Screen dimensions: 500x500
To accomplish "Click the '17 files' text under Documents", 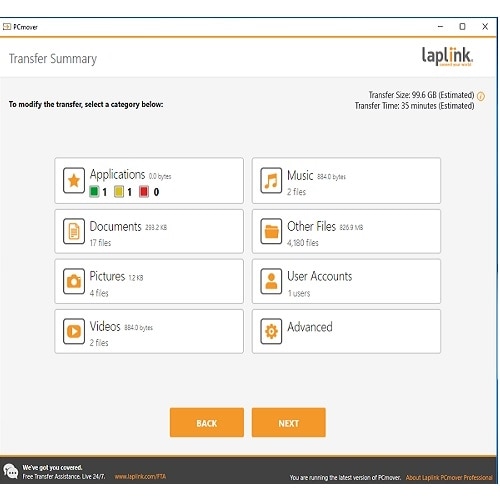I will [100, 243].
